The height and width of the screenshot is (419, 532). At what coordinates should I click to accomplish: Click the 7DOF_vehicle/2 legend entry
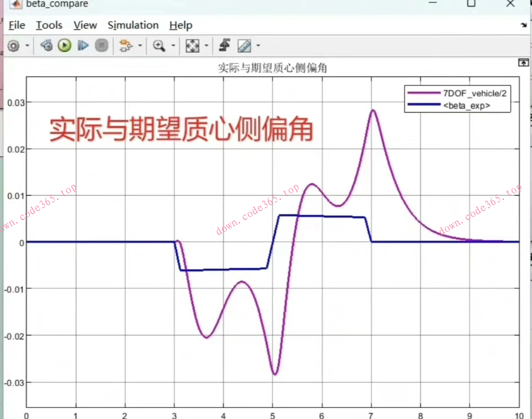click(475, 93)
